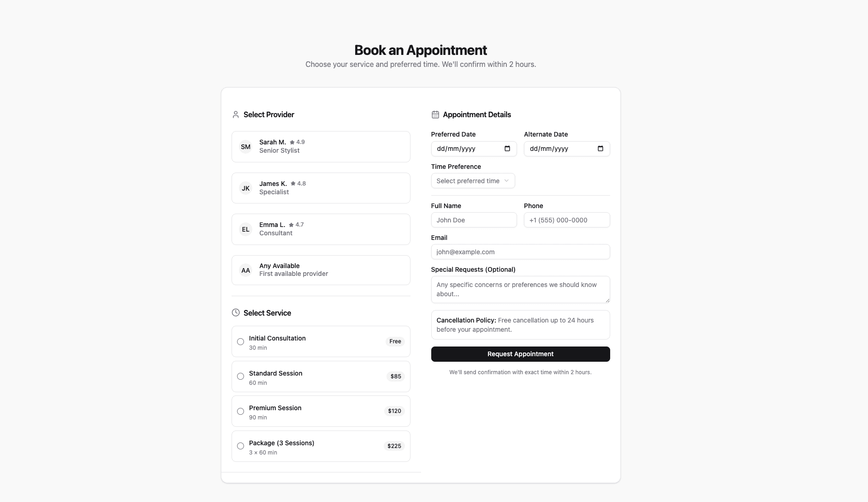Click the star icon next to Sarah M.'s rating
The height and width of the screenshot is (502, 868).
[x=291, y=142]
